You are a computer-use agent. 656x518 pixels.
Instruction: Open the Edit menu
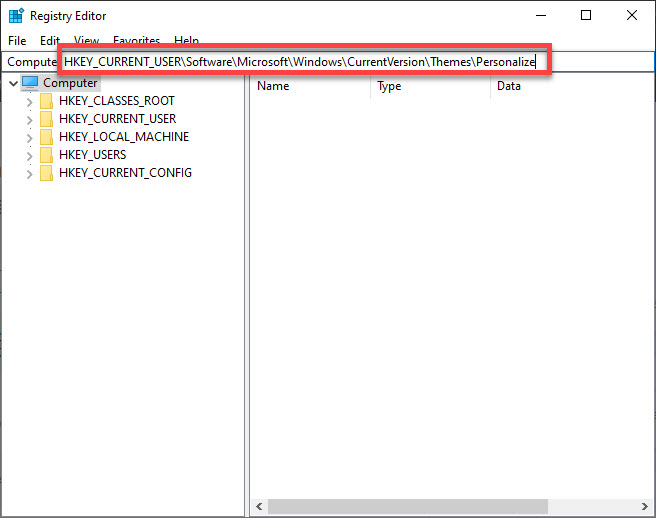tap(50, 41)
